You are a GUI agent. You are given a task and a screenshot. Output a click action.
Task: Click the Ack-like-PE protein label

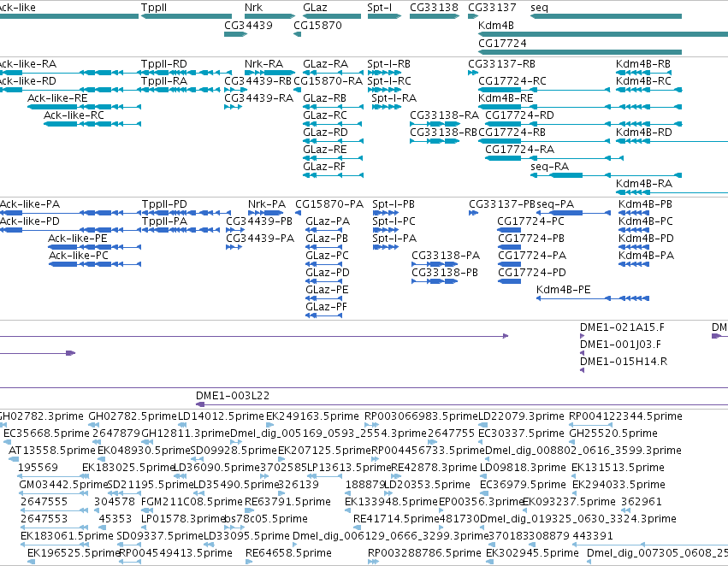78,238
